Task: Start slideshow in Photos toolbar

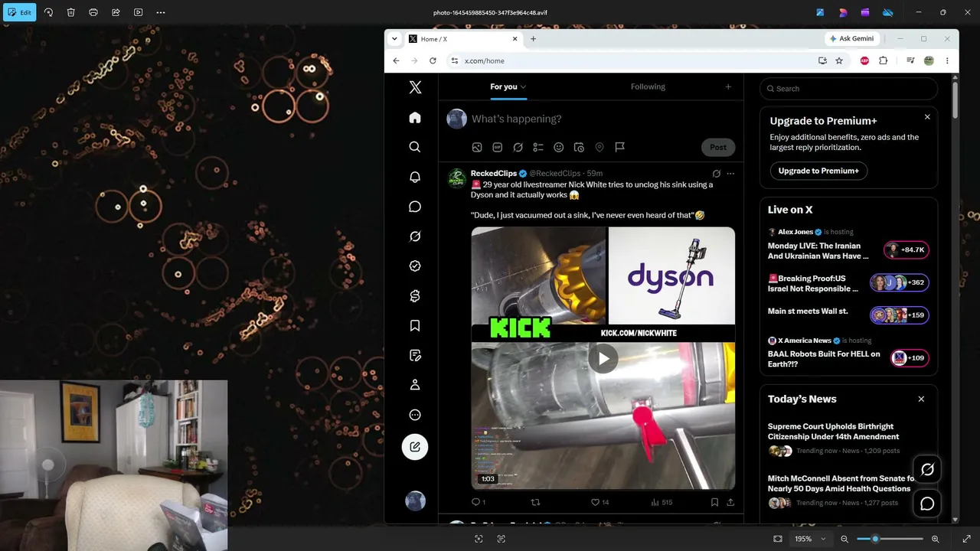Action: (x=139, y=12)
